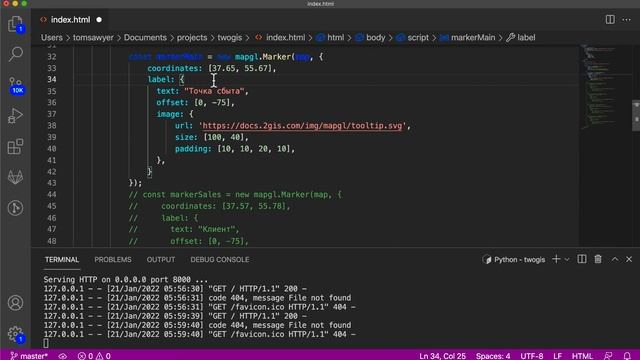Open the Run and Debug view

point(15,116)
